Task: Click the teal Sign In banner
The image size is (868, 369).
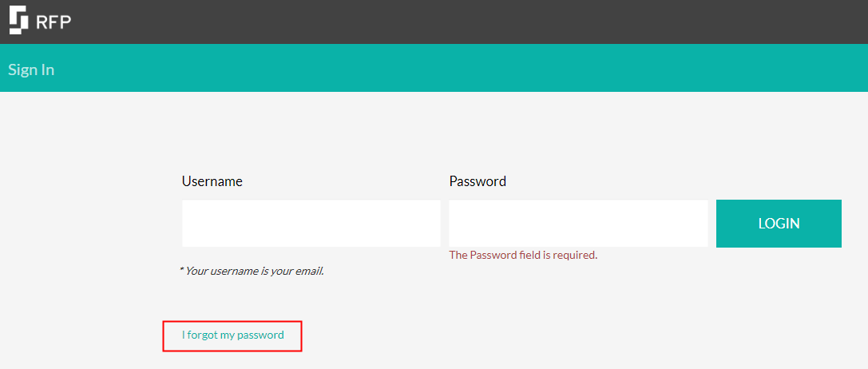Action: [434, 68]
